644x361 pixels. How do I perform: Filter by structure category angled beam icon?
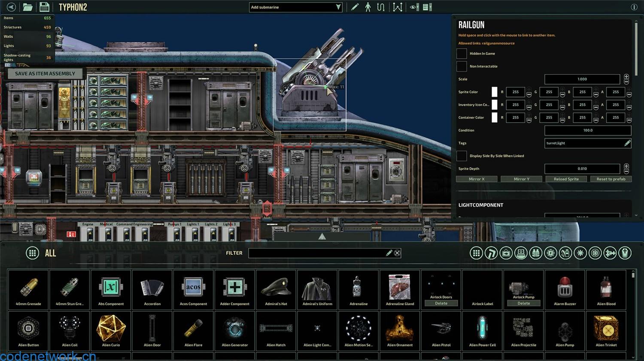491,253
